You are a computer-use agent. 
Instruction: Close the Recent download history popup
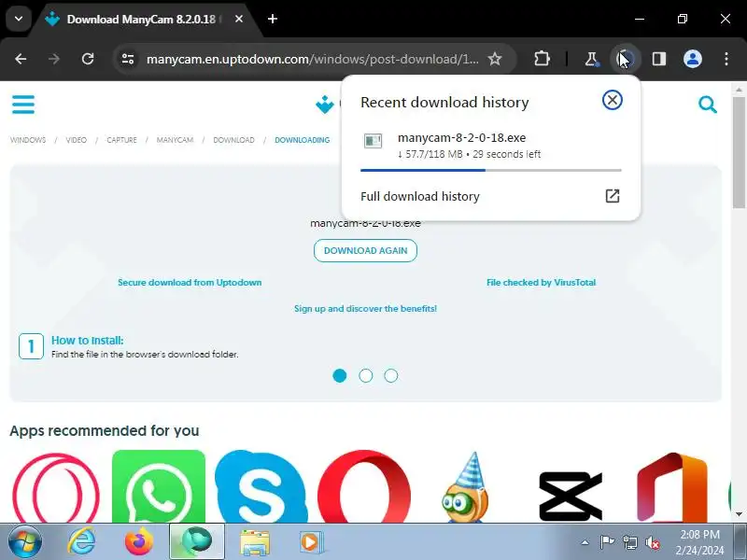[613, 100]
